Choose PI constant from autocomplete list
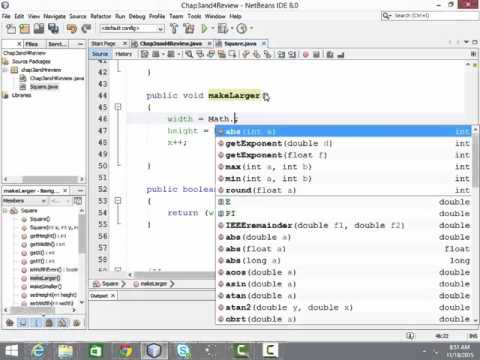Image resolution: width=480 pixels, height=360 pixels. coord(344,213)
